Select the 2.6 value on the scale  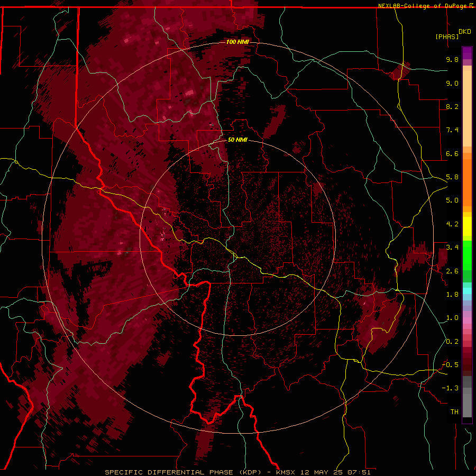pyautogui.click(x=452, y=271)
